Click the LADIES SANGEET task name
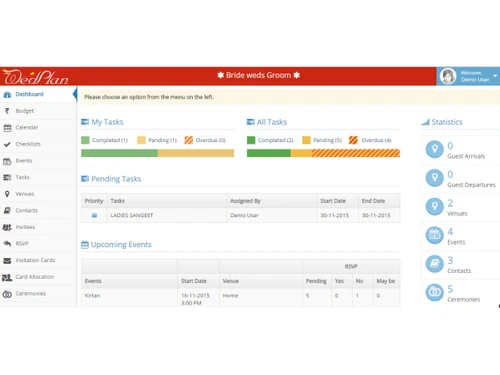The width and height of the screenshot is (500, 375). 132,215
